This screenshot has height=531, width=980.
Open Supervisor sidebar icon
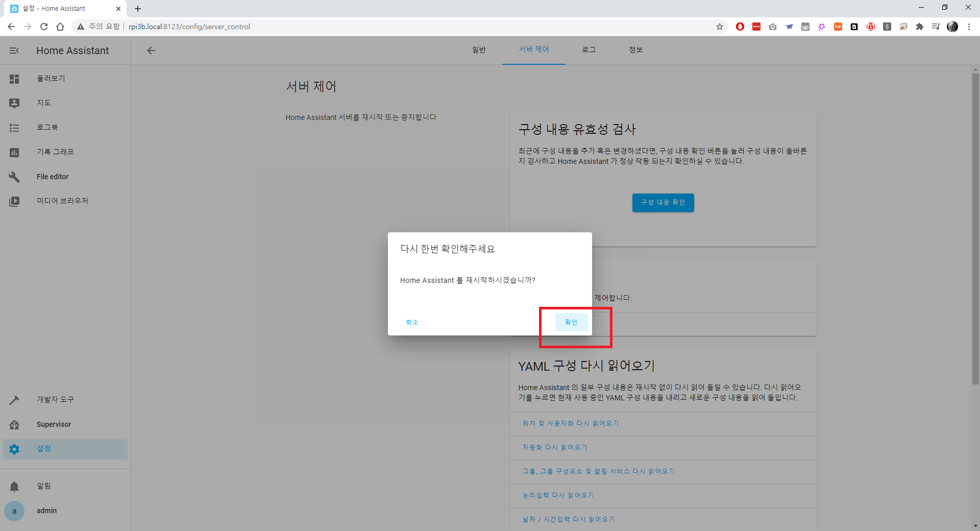(x=14, y=424)
